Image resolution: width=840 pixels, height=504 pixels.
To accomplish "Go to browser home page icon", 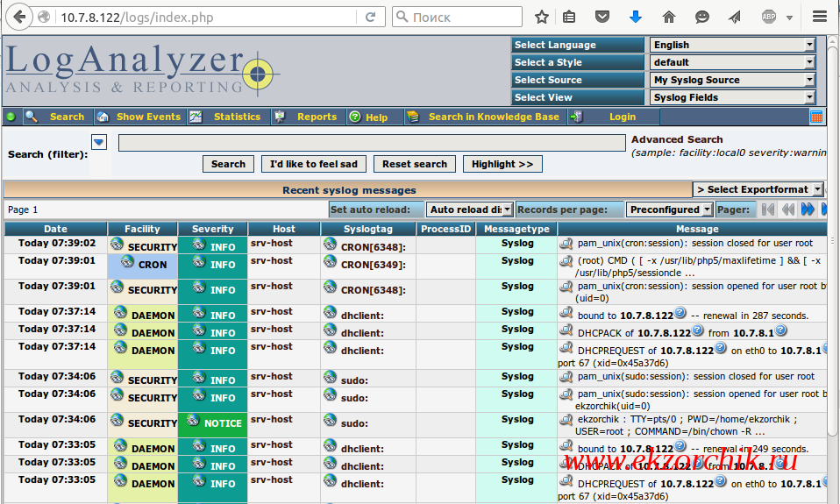I will tap(668, 18).
